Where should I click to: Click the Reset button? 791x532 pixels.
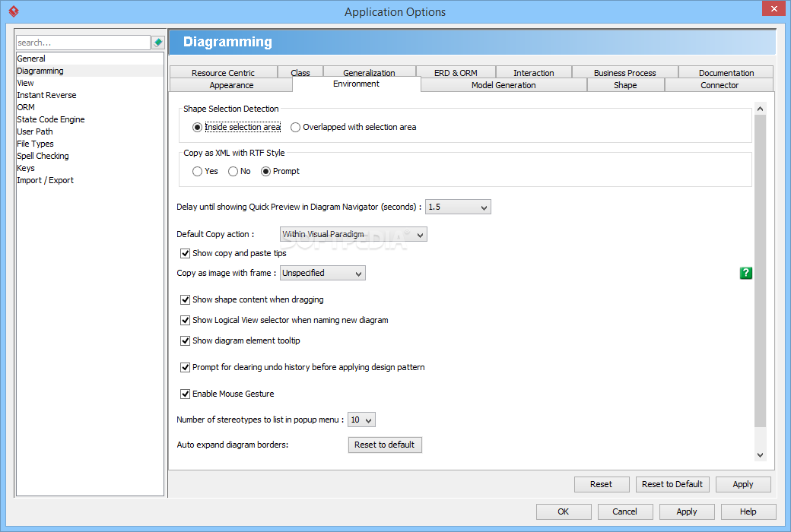[602, 484]
